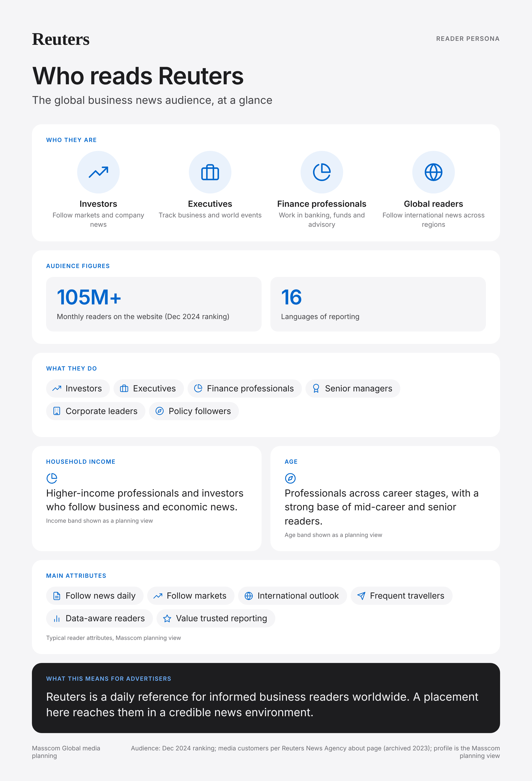Click the star icon in Value trusted reporting chip
This screenshot has width=532, height=781.
coord(167,618)
